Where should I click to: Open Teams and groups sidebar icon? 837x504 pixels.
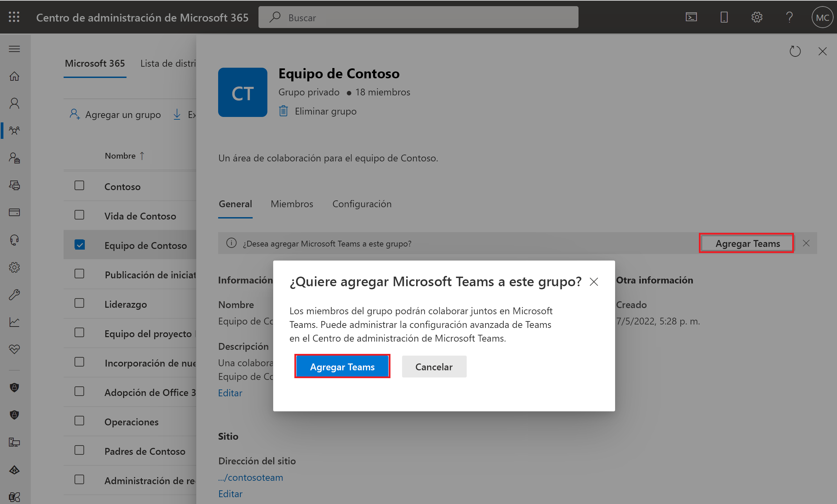click(x=14, y=130)
